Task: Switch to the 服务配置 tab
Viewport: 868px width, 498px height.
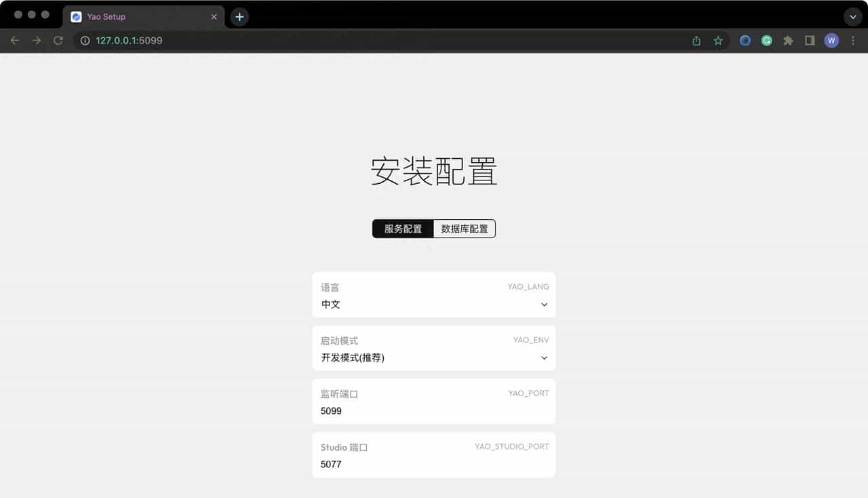Action: coord(403,229)
